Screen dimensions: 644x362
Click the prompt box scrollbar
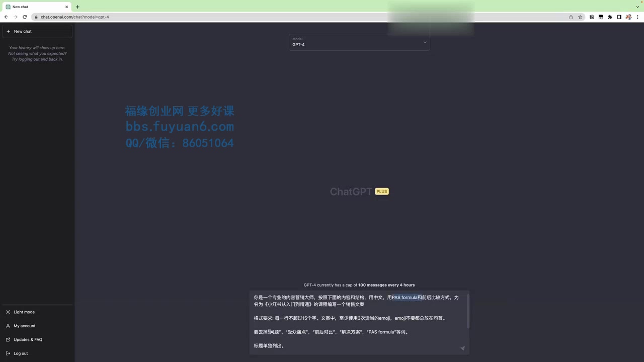[x=468, y=311]
